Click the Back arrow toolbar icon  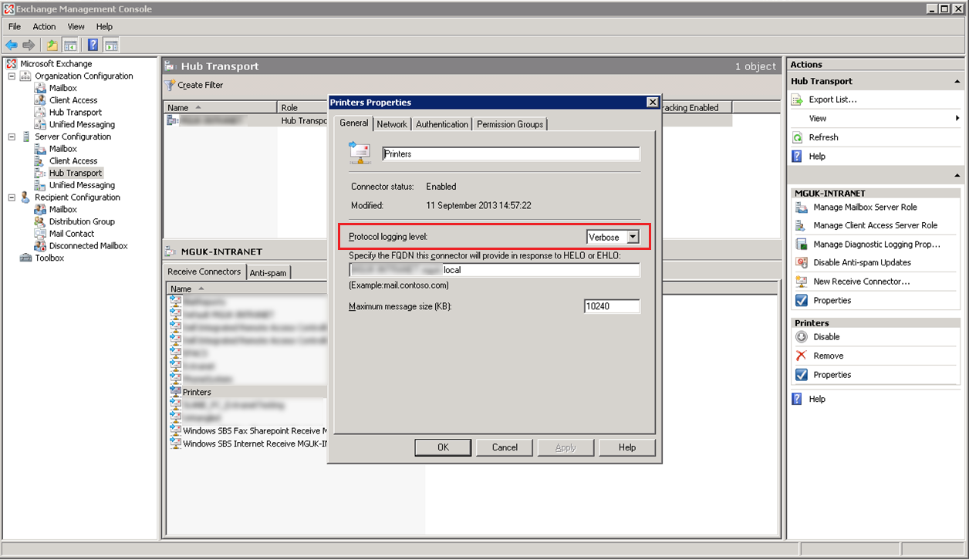pyautogui.click(x=12, y=46)
